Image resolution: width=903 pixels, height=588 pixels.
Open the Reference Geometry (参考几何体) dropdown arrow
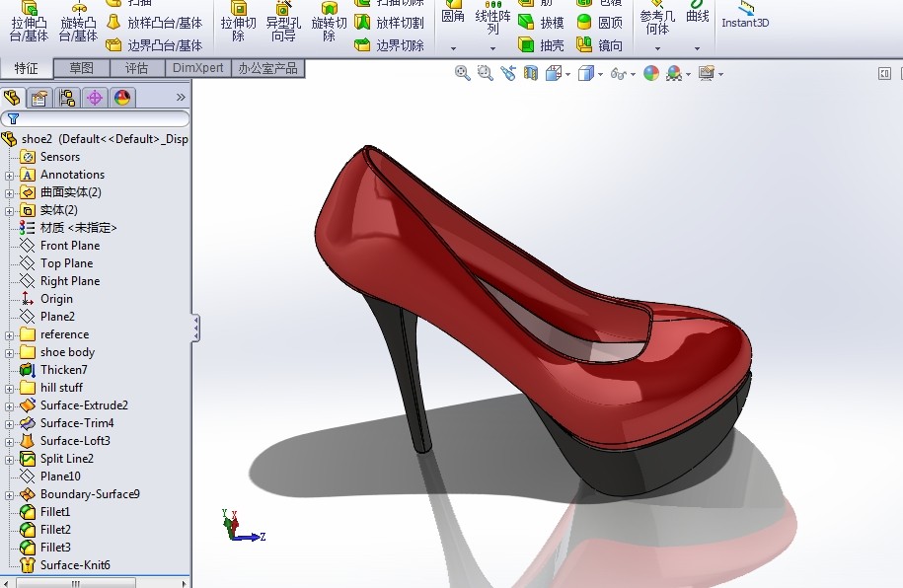657,48
